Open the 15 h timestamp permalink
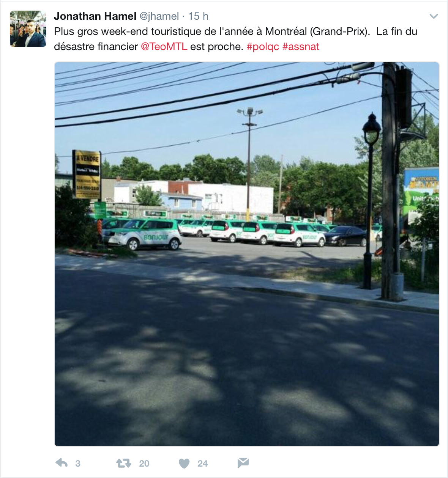448x478 pixels. tap(198, 16)
